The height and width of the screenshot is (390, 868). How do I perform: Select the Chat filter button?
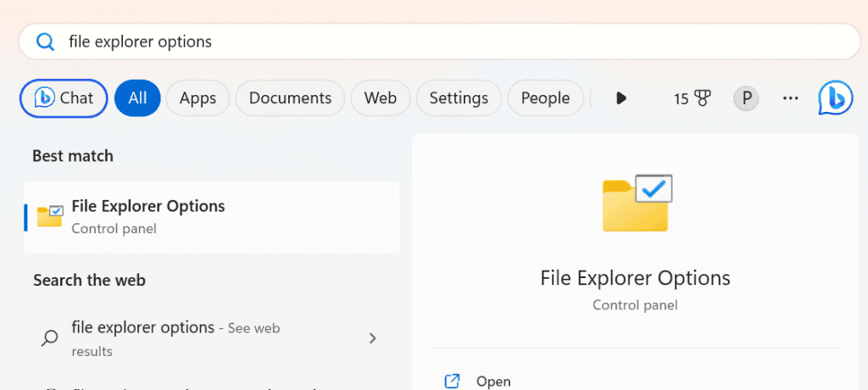[x=64, y=98]
